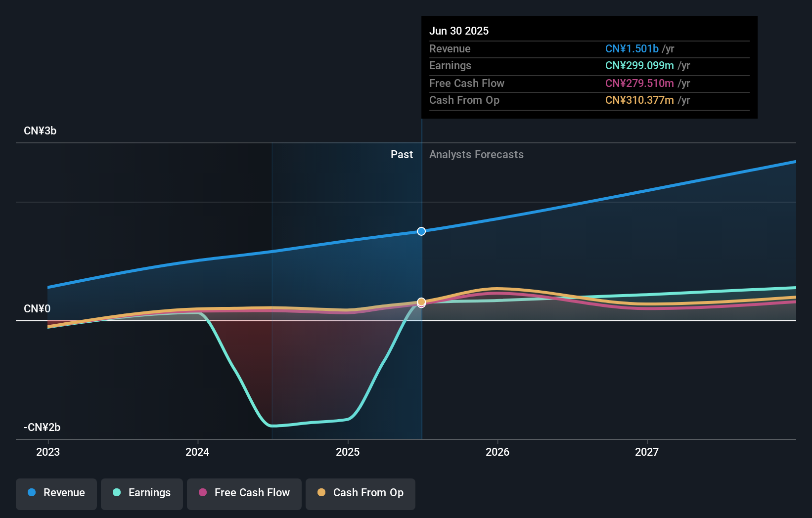Screen dimensions: 812x518
Task: Click the orange Cash From Op legend dot
Action: tap(321, 493)
